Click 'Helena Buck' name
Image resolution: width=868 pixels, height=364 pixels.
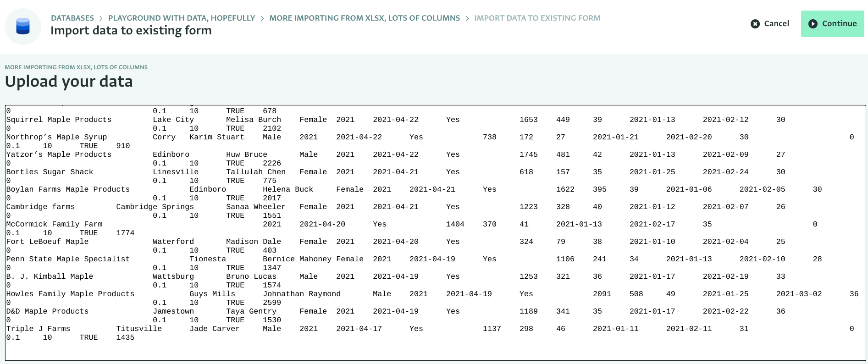(x=288, y=189)
